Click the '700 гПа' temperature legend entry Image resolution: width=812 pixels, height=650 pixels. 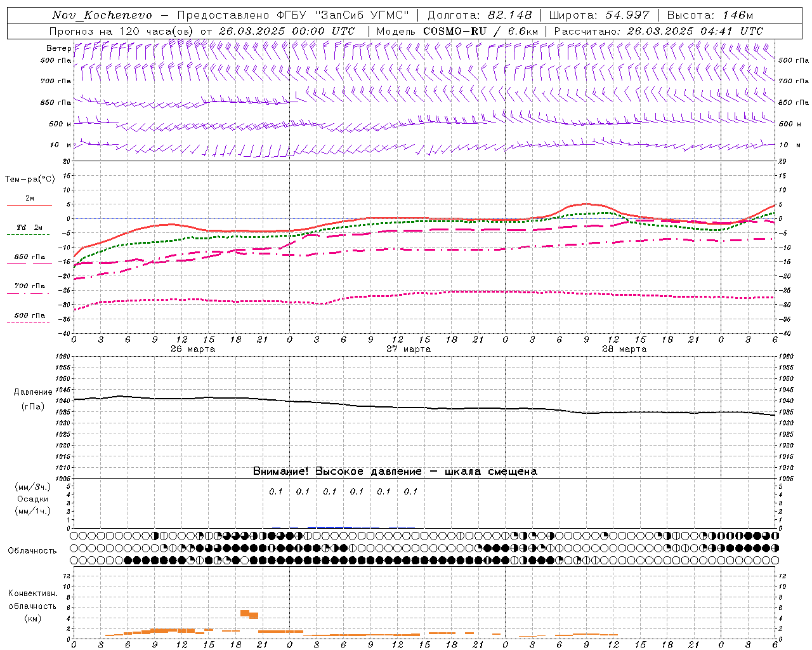pos(29,286)
